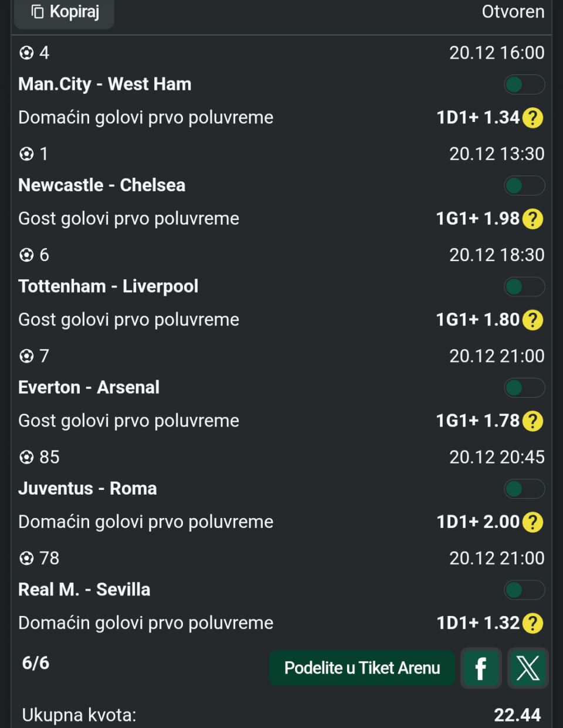Image resolution: width=563 pixels, height=728 pixels.
Task: Enable the Tottenham - Liverpool switch
Action: coord(524,287)
